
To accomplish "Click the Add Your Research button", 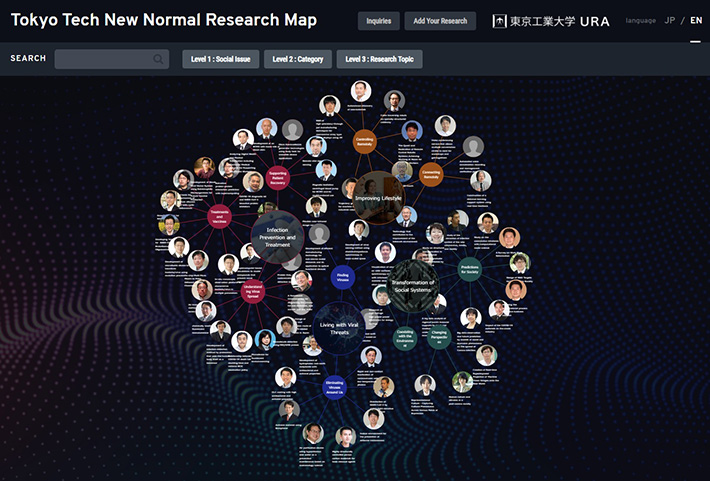I will click(440, 21).
